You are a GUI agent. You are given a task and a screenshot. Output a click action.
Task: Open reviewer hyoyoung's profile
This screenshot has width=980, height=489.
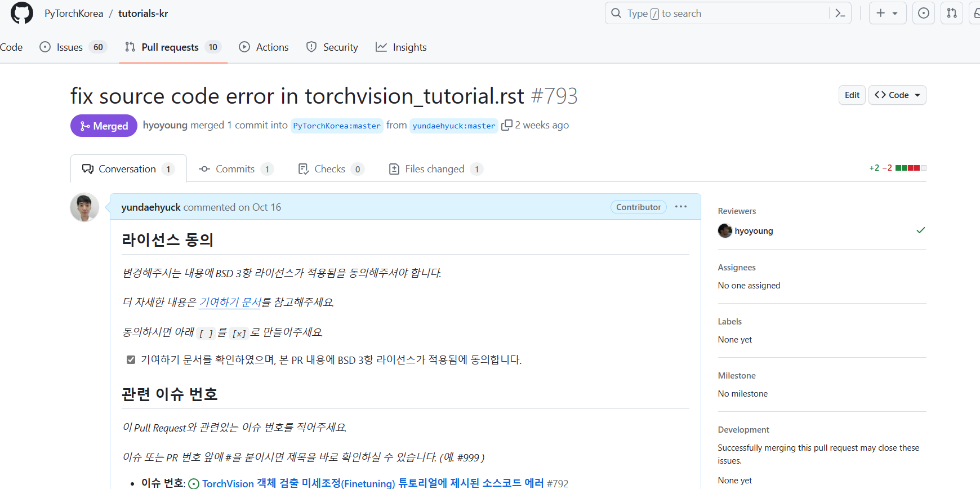click(x=754, y=231)
